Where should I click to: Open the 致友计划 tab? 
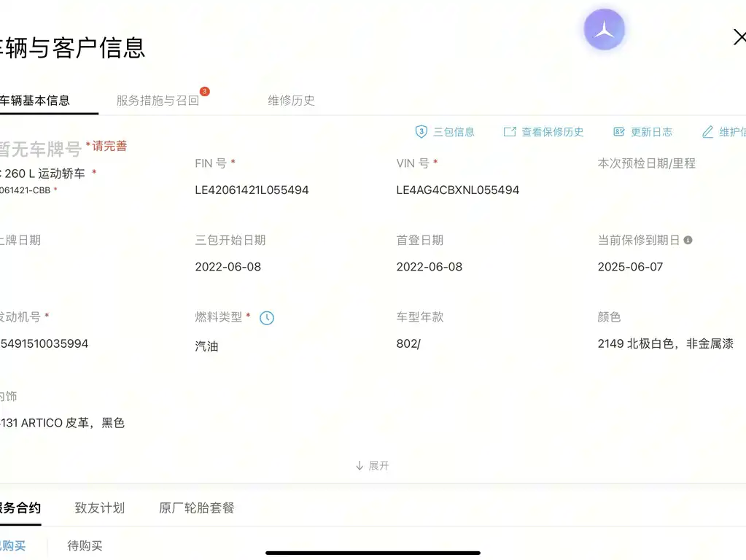point(100,507)
